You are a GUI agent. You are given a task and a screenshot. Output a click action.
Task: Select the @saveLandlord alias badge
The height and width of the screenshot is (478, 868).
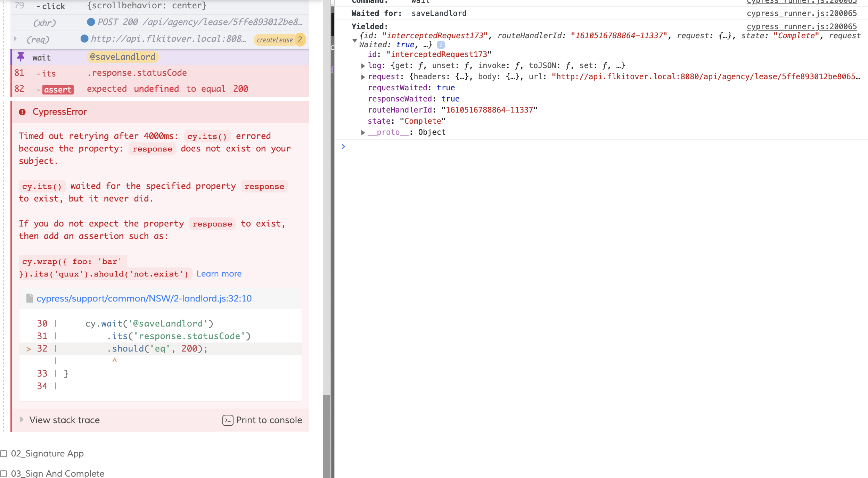[123, 57]
